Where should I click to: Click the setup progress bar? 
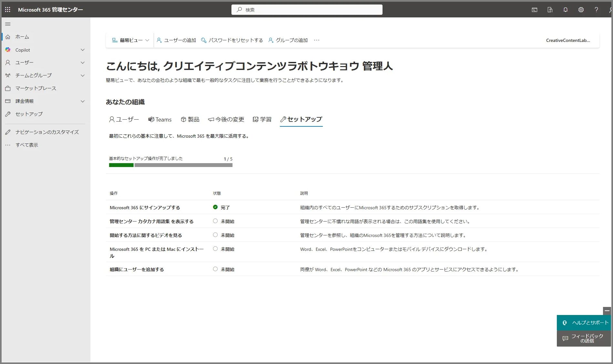point(171,165)
